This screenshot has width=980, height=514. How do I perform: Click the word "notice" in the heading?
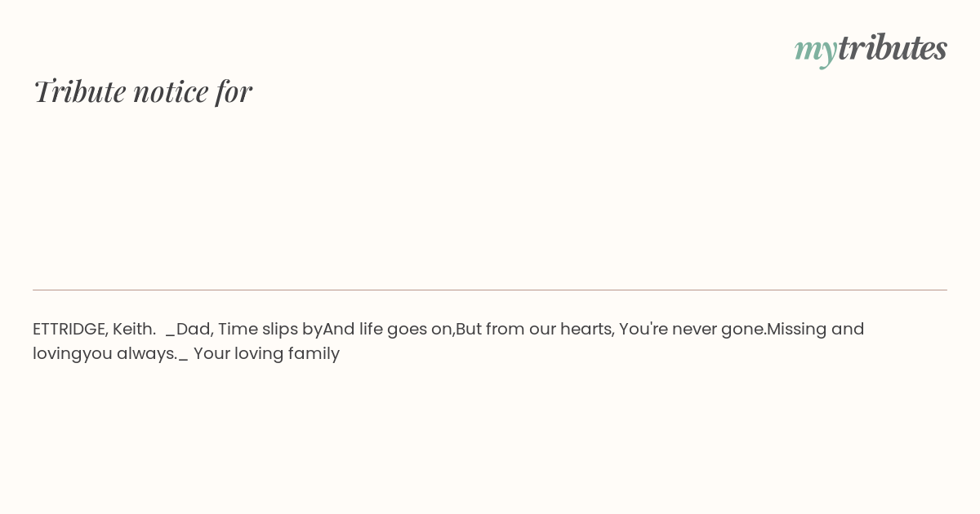pos(171,91)
